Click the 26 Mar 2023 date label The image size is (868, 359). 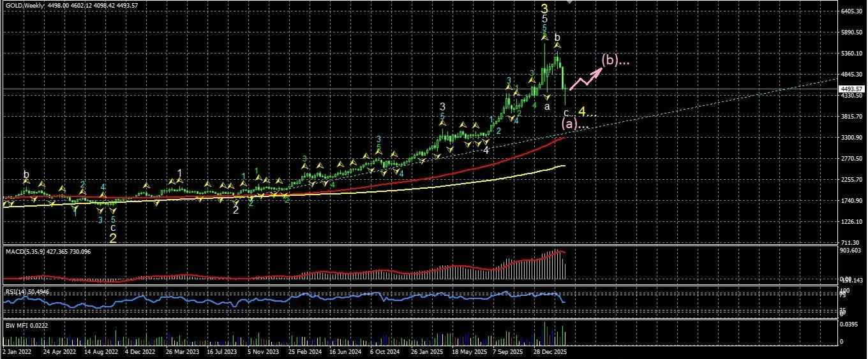click(x=183, y=351)
